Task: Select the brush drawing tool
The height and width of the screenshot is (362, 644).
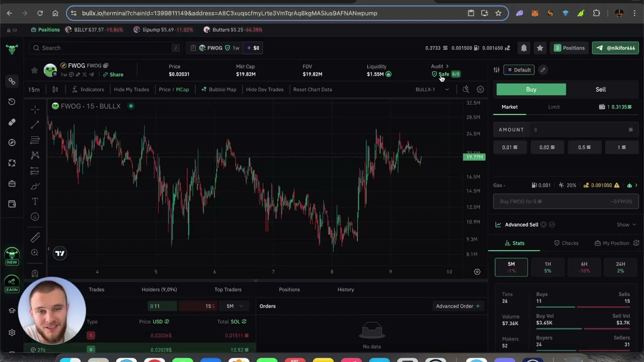Action: pyautogui.click(x=35, y=186)
